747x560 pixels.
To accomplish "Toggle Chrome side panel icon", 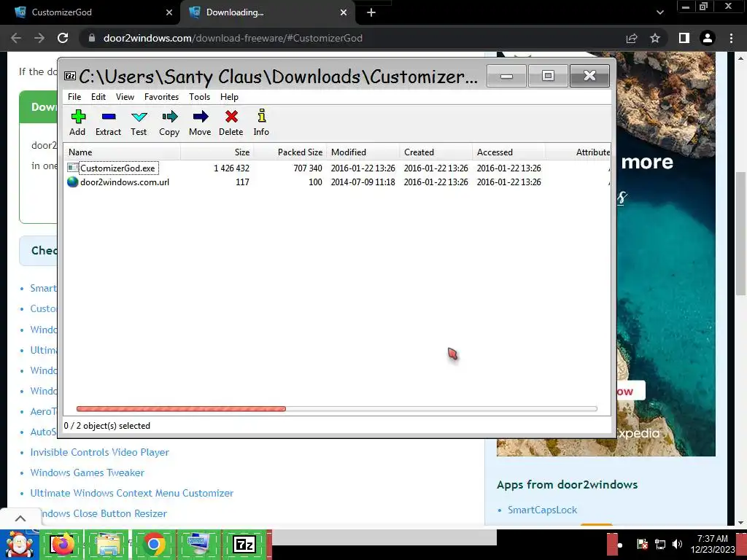I will coord(684,38).
